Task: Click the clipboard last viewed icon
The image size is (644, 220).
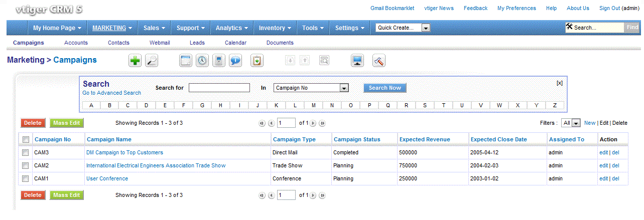Action: tap(257, 61)
